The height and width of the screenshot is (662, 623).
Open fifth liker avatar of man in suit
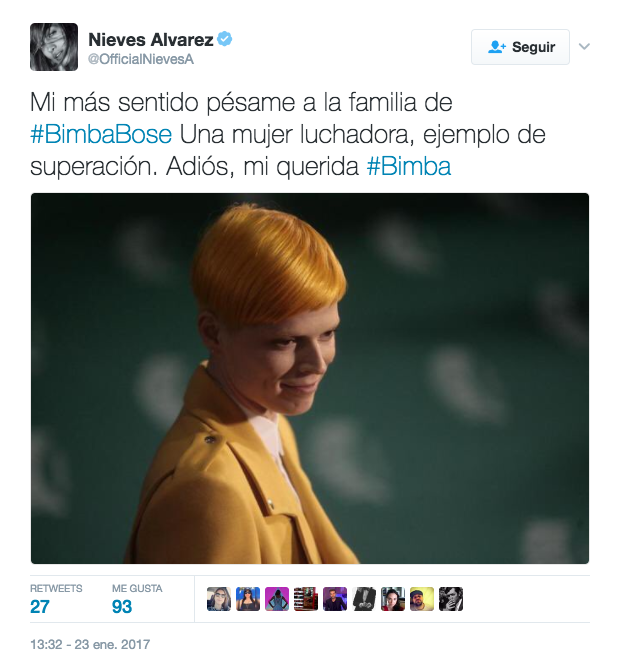point(335,599)
